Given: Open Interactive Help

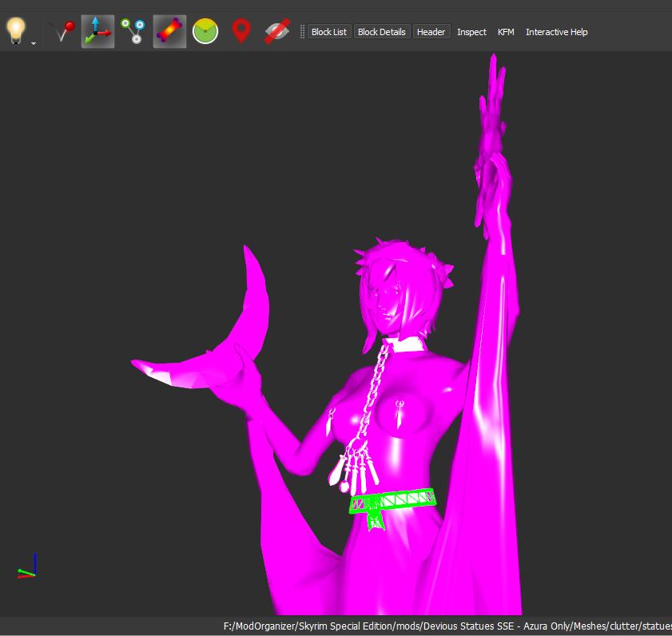Looking at the screenshot, I should click(556, 32).
